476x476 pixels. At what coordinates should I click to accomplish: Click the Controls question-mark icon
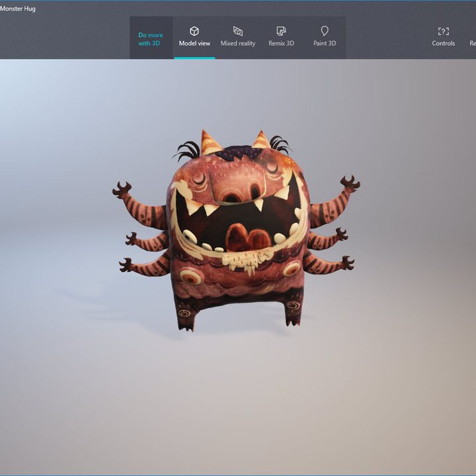[443, 31]
